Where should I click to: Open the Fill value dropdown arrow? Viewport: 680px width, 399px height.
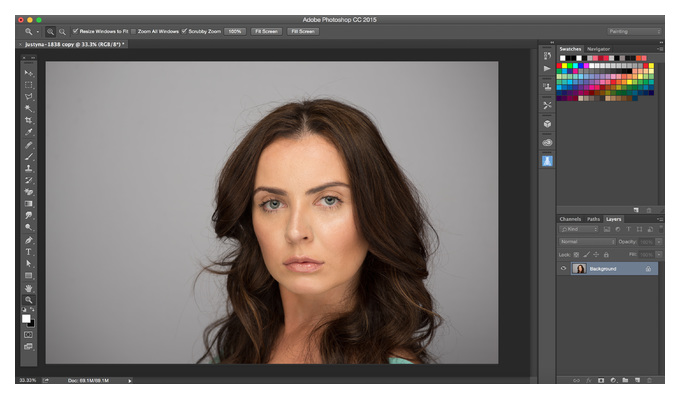tap(659, 255)
